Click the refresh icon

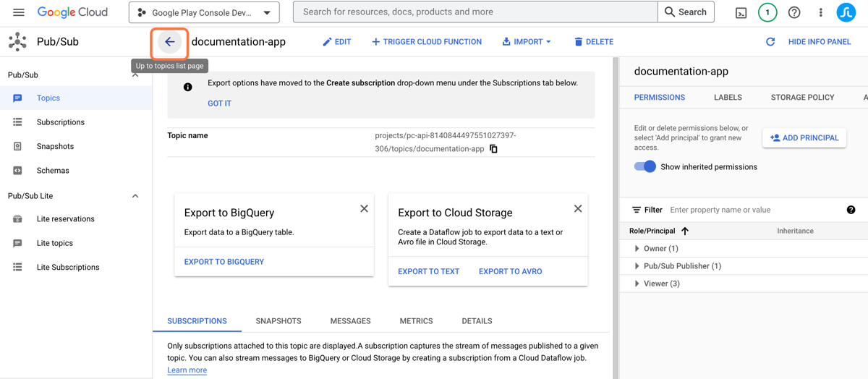click(770, 42)
